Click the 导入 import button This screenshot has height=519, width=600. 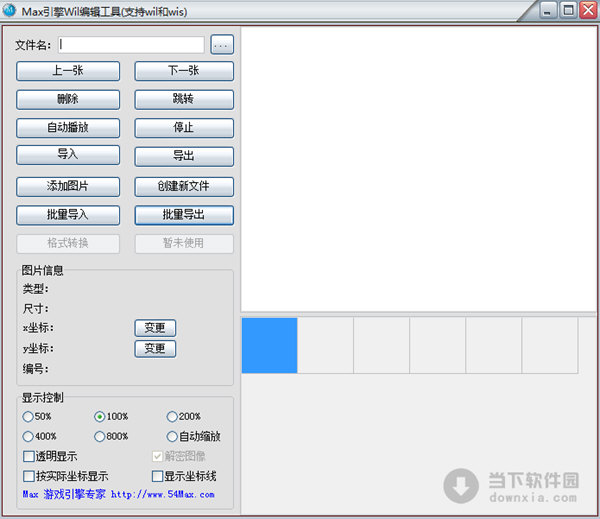pyautogui.click(x=68, y=155)
